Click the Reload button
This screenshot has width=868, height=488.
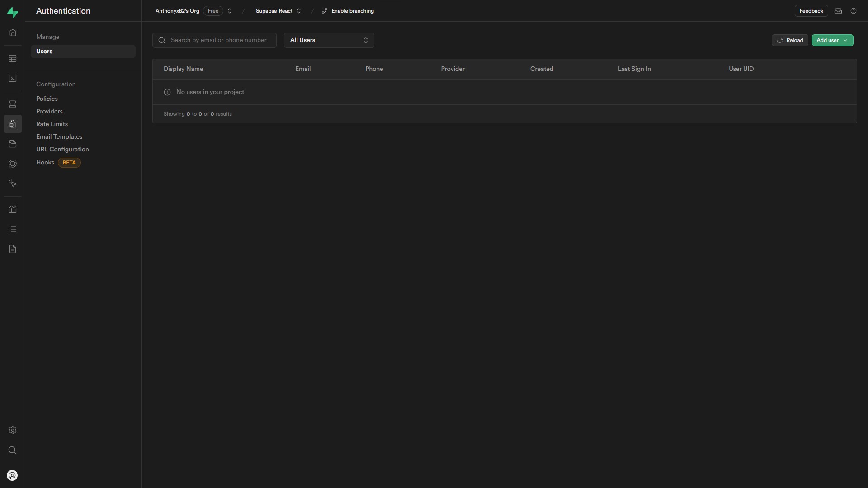[789, 40]
